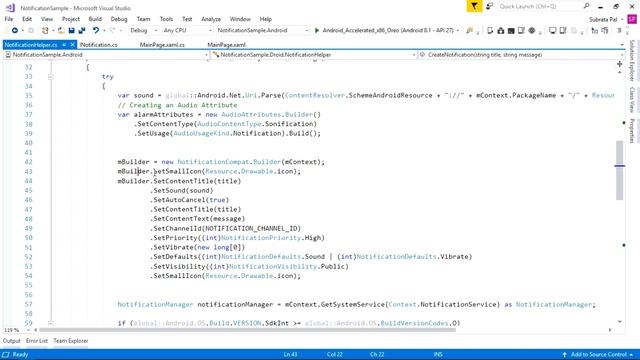Open the Build menu
This screenshot has height=360, width=640.
click(x=95, y=19)
